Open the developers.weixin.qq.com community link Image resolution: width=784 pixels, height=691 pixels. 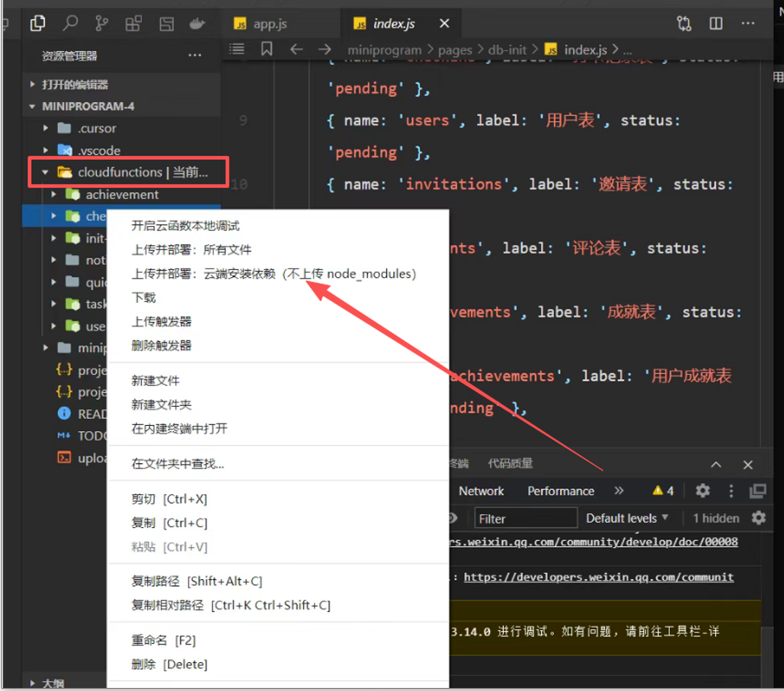[x=598, y=577]
